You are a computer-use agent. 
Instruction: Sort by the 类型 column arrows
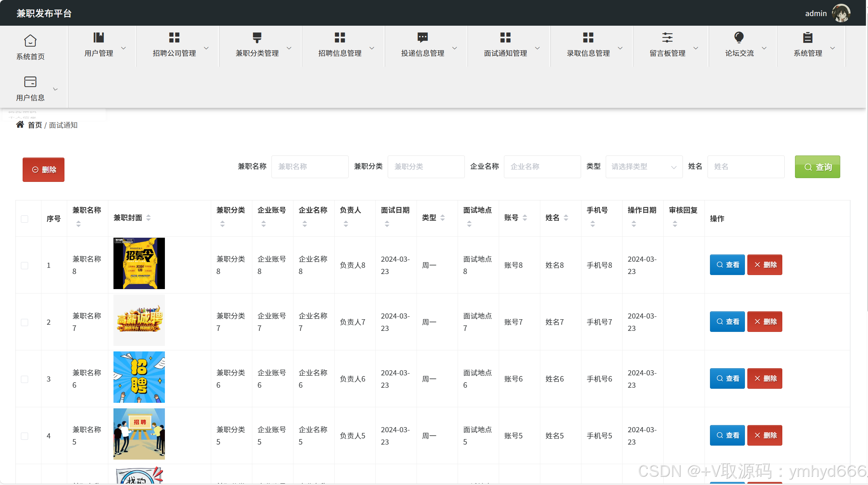pos(443,218)
